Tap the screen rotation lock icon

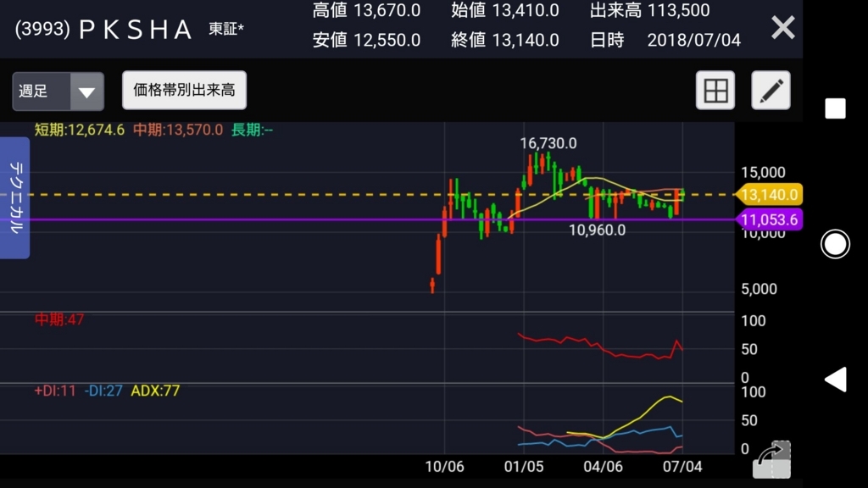pyautogui.click(x=771, y=459)
